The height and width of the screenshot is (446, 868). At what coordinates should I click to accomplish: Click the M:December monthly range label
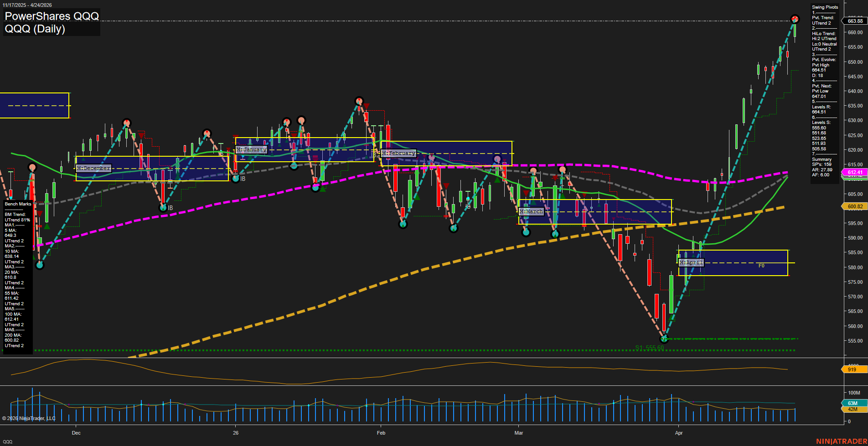tap(93, 168)
